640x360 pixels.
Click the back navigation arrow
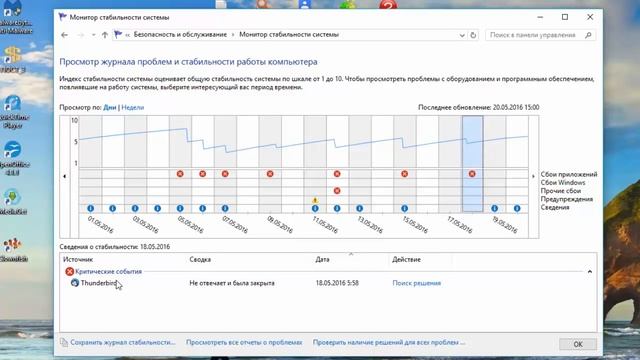click(64, 35)
